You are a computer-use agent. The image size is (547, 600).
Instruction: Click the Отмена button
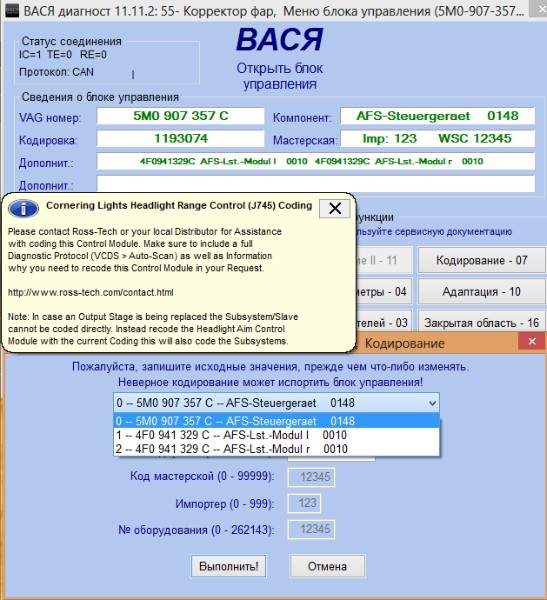pos(327,566)
